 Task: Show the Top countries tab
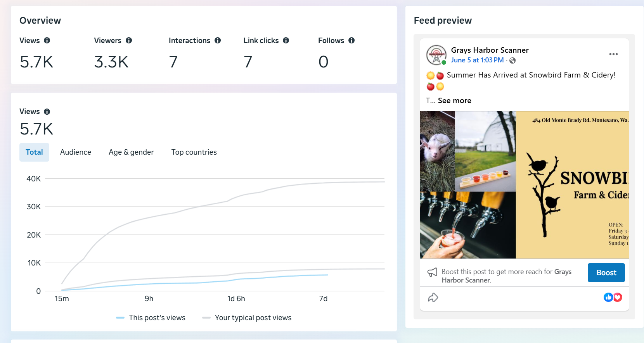pyautogui.click(x=194, y=152)
